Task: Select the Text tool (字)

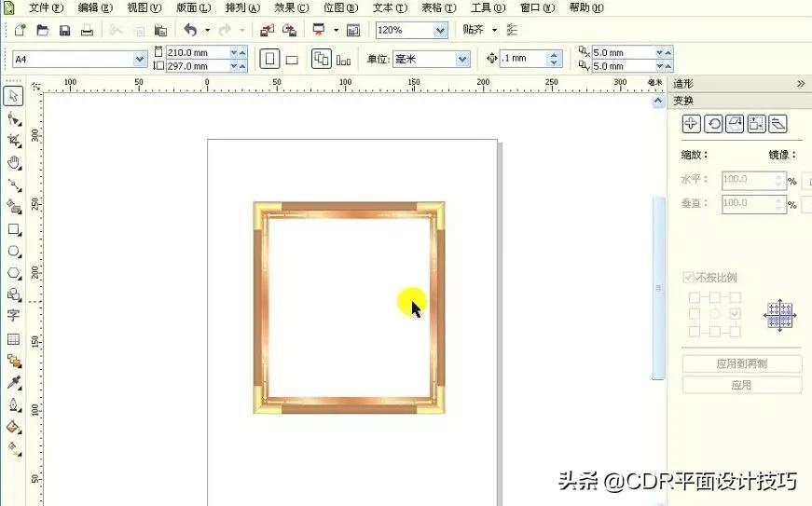Action: (x=13, y=315)
